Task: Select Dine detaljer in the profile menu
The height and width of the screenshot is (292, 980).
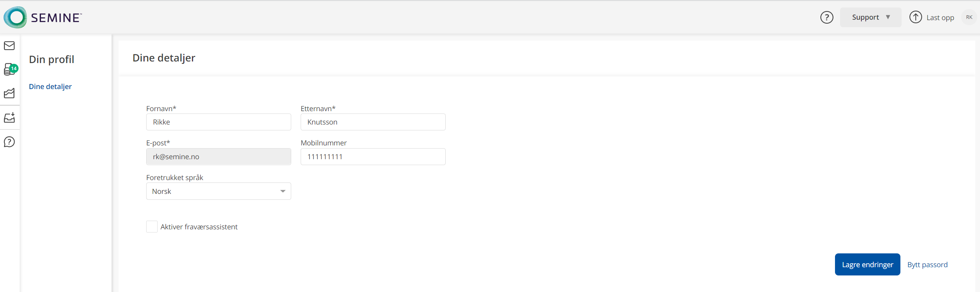Action: tap(50, 87)
